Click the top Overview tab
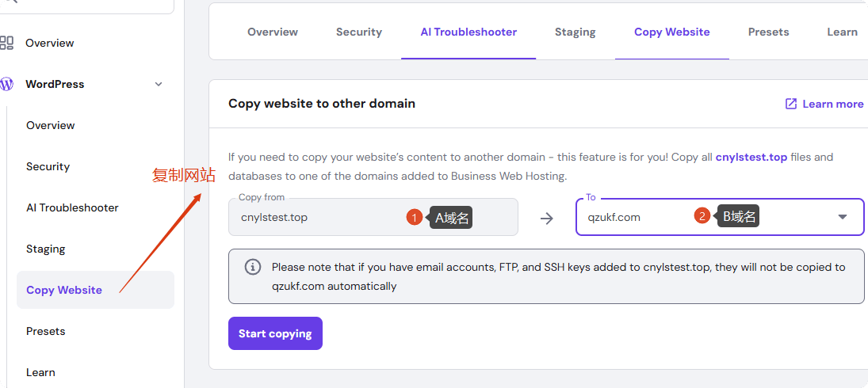 click(273, 32)
